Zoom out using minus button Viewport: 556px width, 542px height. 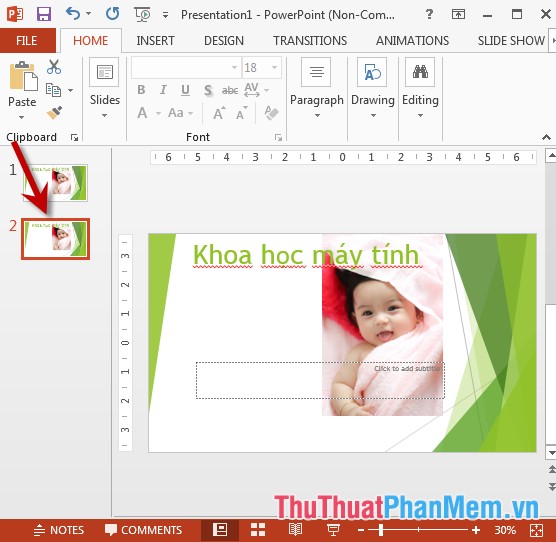[x=361, y=530]
